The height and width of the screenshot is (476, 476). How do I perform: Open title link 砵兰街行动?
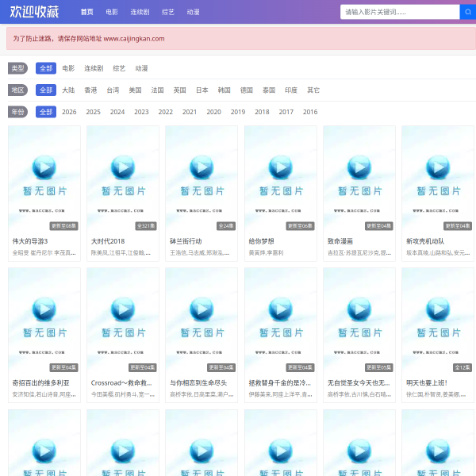coord(186,241)
